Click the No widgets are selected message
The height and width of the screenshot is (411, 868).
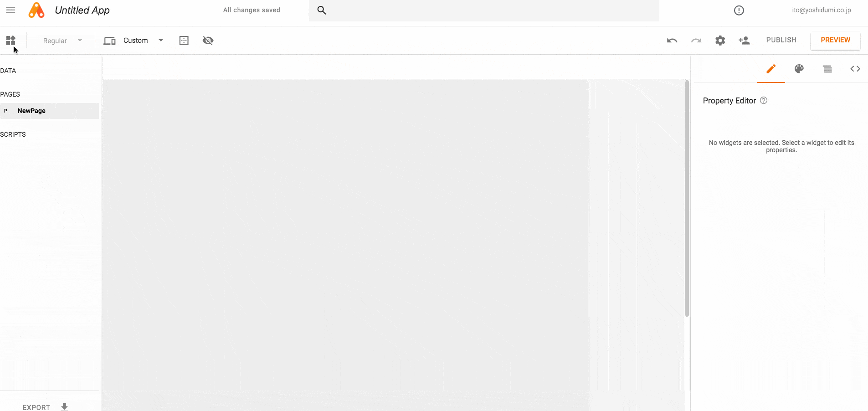pyautogui.click(x=781, y=146)
